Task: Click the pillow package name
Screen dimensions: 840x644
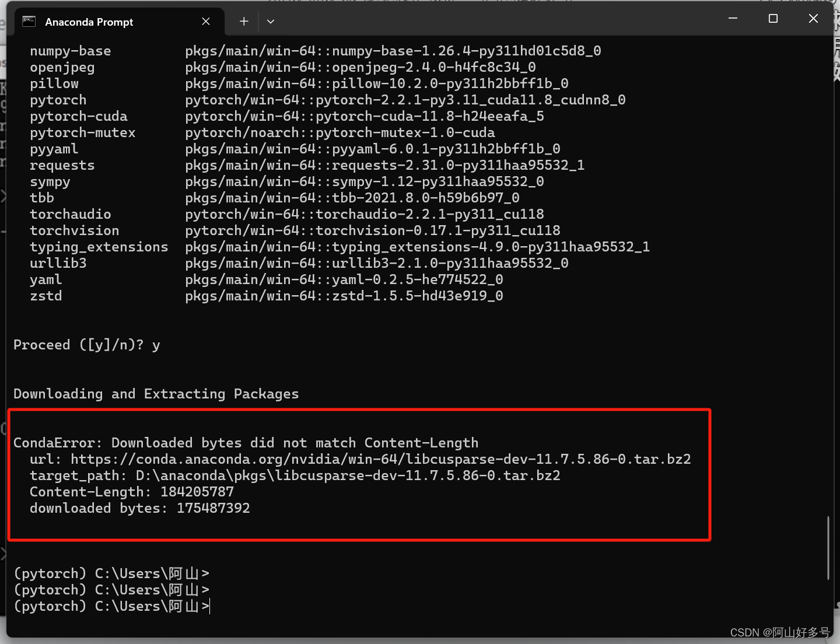Action: pyautogui.click(x=54, y=83)
